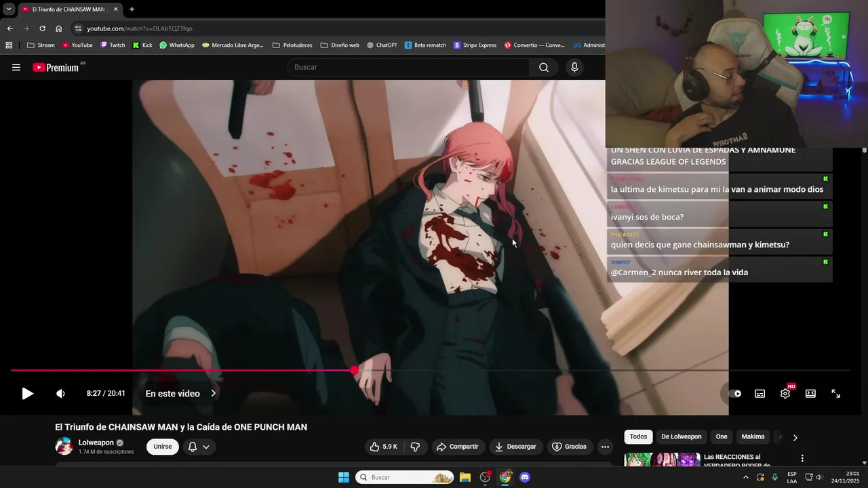Viewport: 868px width, 488px height.
Task: Click the address bar URL youtube.com
Action: point(140,28)
